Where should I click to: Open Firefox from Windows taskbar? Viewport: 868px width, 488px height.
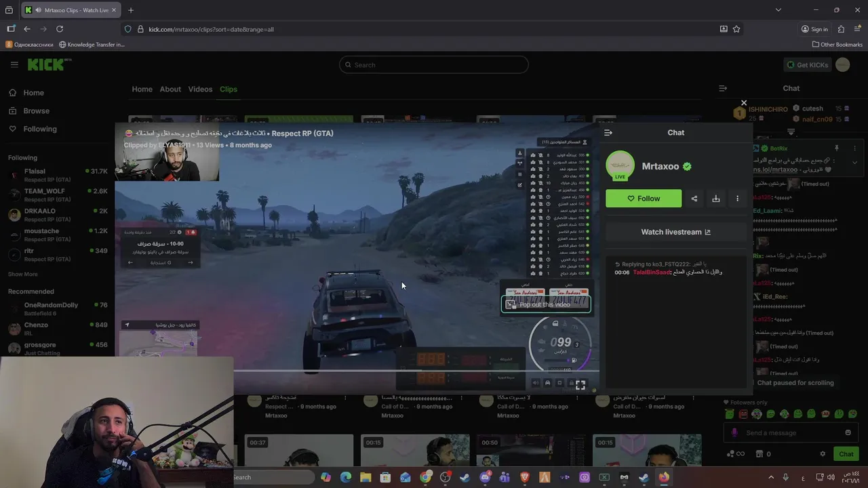click(664, 477)
